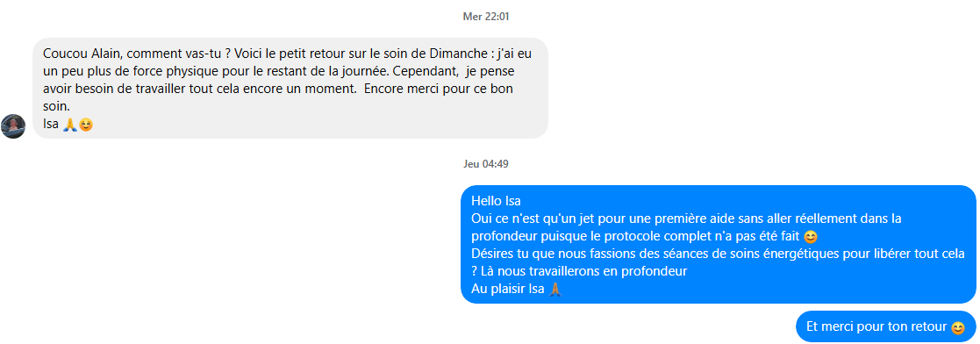Click the smiling emoji in 'Et merci pour ton retour'
Viewport: 980px width, 344px height.
click(x=957, y=326)
